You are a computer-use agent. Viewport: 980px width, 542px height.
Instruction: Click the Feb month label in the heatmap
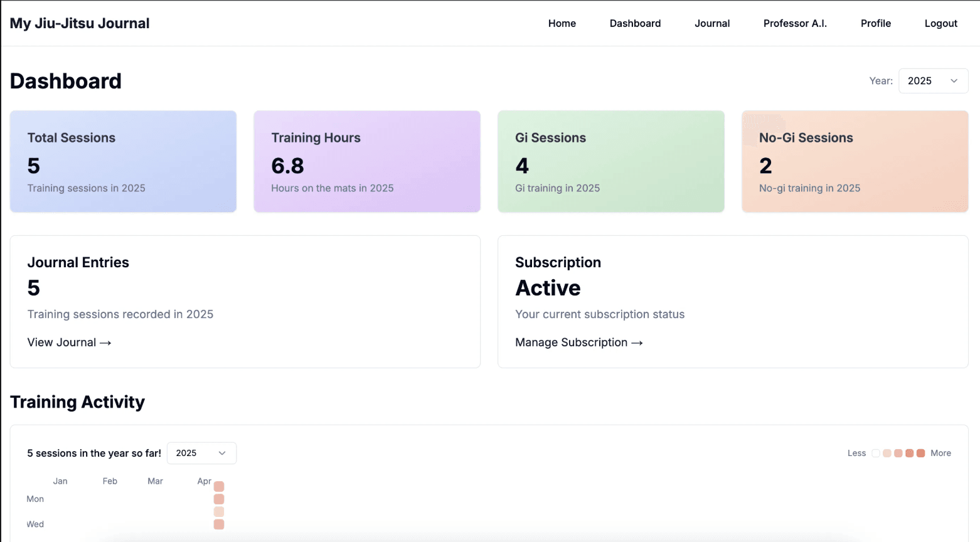point(110,481)
